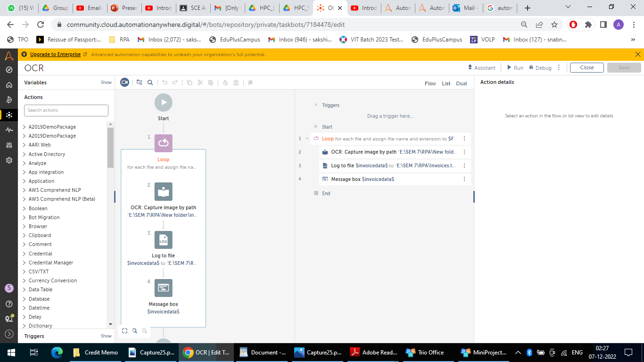Open Upgrade to Enterprise link
Viewport: 644px width, 362px height.
pyautogui.click(x=55, y=55)
